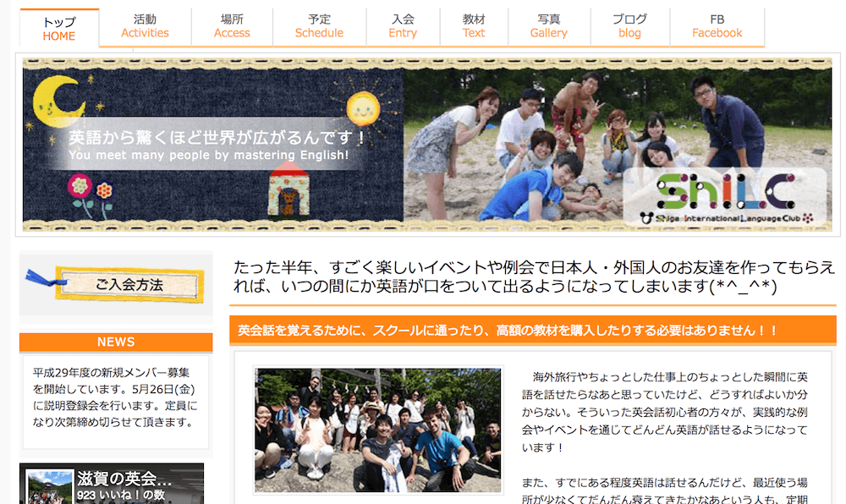
Task: Click the Facebook widget profile thumbnail
Action: pos(51,486)
